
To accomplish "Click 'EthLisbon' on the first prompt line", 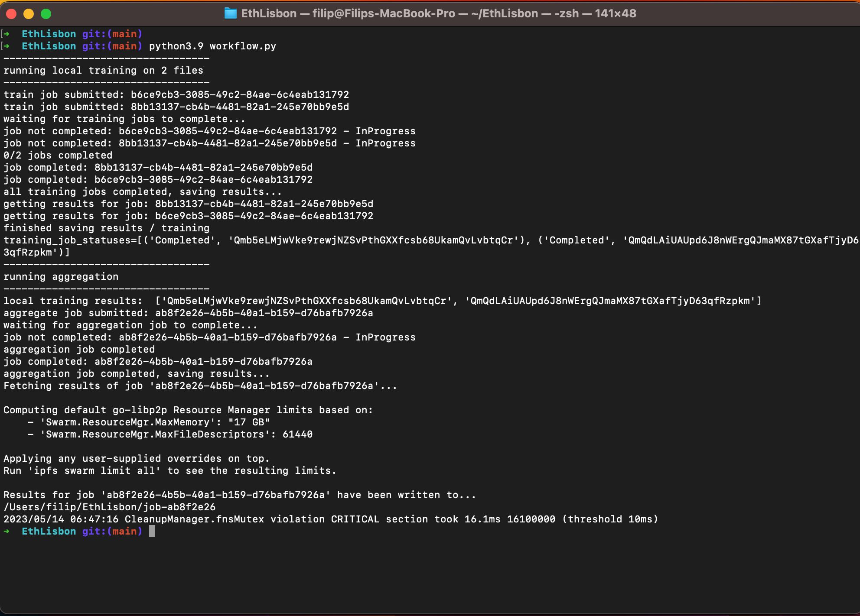I will click(49, 34).
